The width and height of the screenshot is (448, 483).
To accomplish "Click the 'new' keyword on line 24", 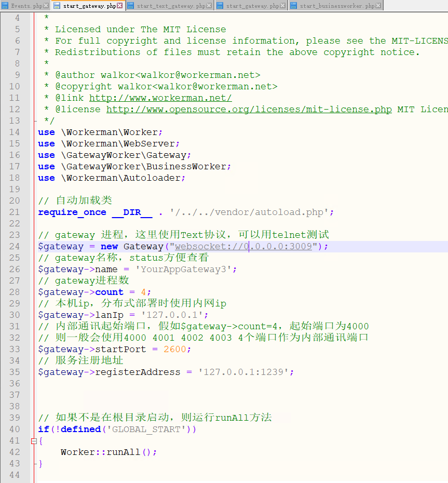I will [x=110, y=246].
